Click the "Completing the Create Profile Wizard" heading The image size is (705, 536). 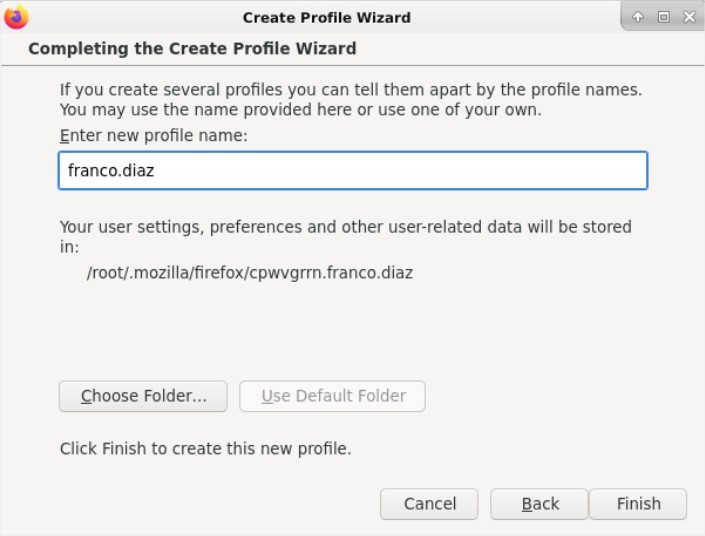(192, 49)
